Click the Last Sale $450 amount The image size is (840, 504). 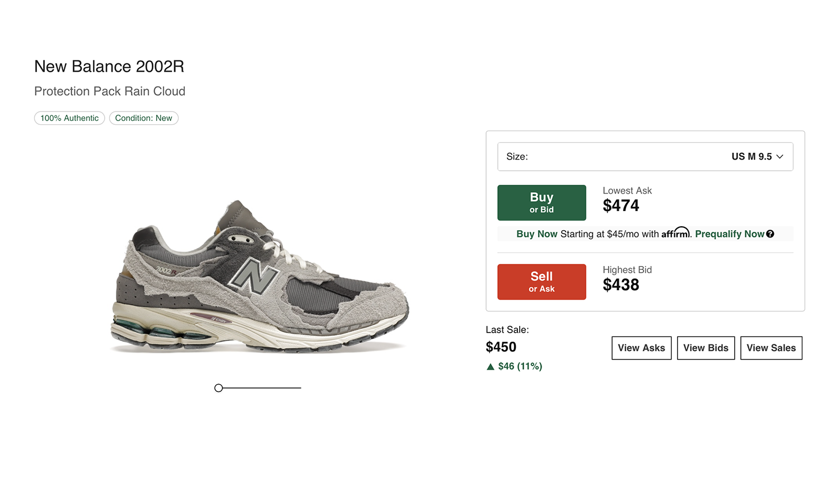pos(501,347)
